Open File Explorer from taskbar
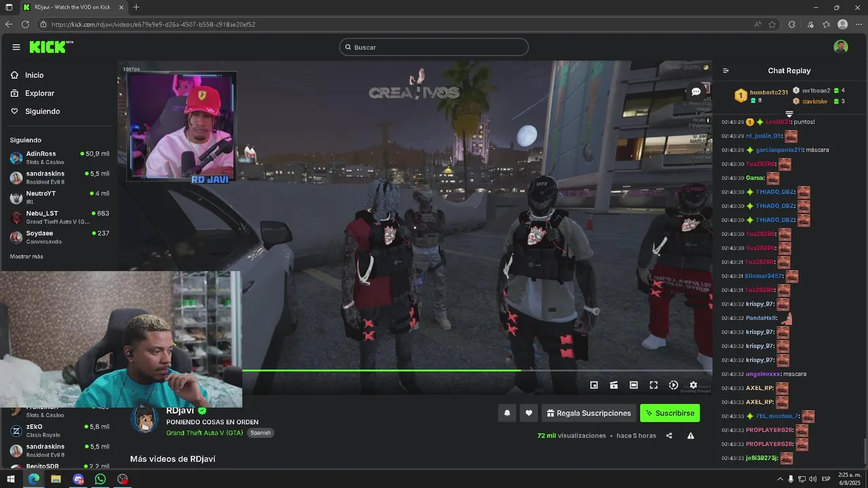This screenshot has width=868, height=488. tap(56, 479)
